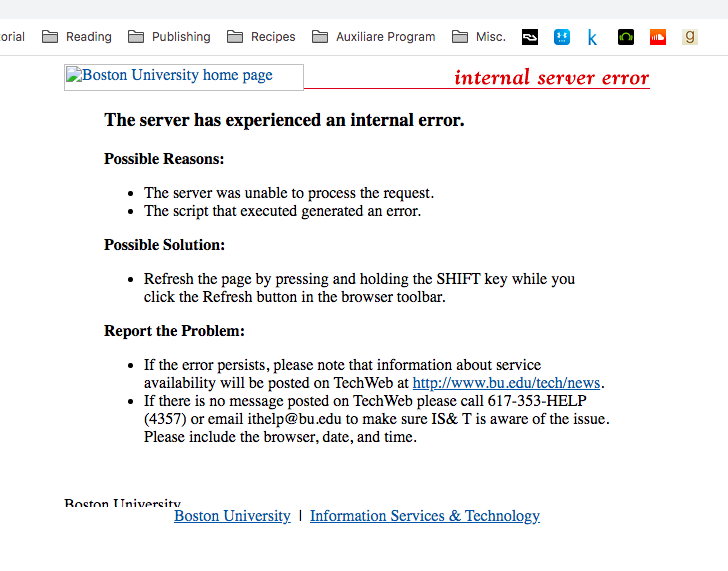This screenshot has width=728, height=571.
Task: Click the '617-353-HELP' phone number text
Action: (537, 401)
